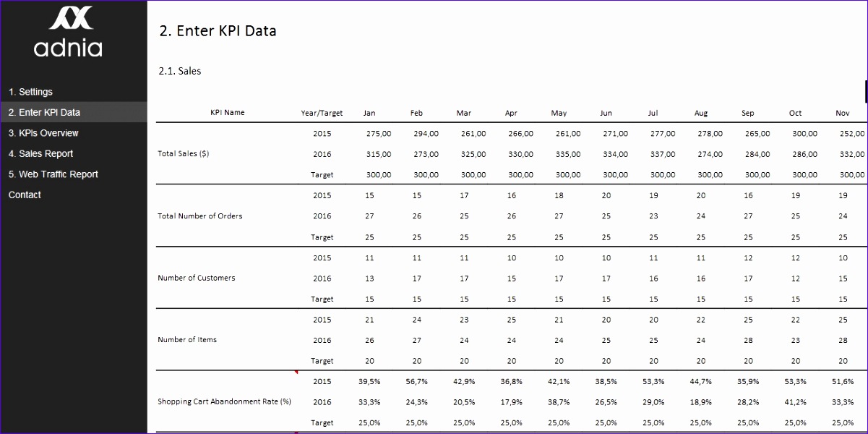Select the "Jan" column header

pyautogui.click(x=369, y=112)
